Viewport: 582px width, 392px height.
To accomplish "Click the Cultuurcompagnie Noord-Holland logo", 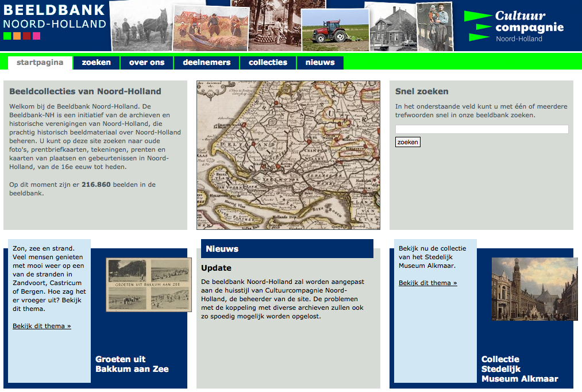I will coord(514,26).
